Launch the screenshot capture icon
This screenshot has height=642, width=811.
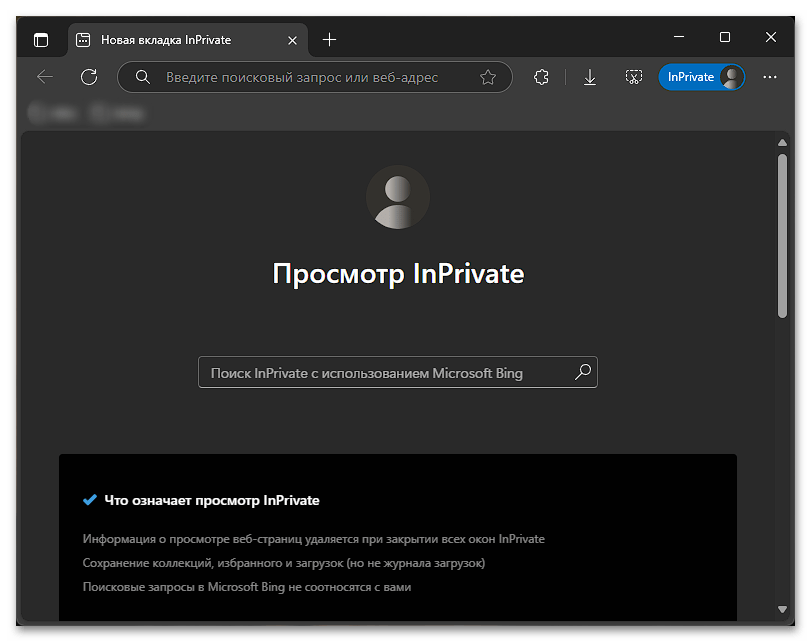pyautogui.click(x=634, y=78)
